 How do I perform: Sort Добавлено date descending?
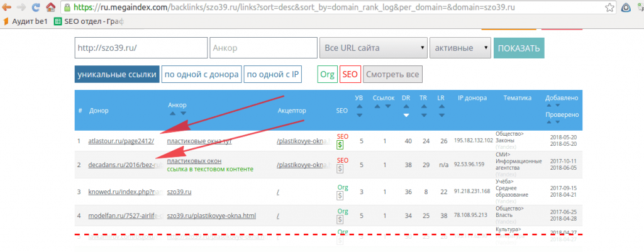click(x=558, y=105)
